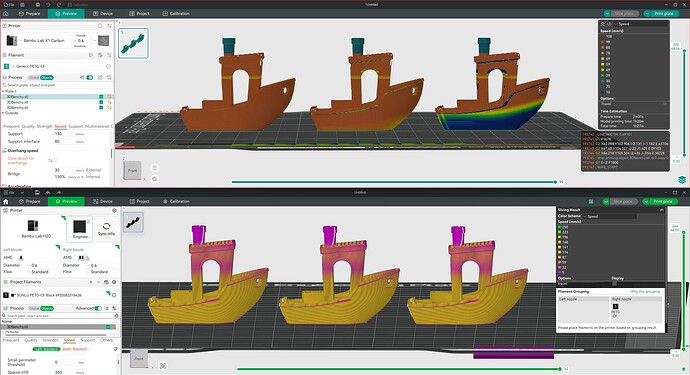690x375 pixels.
Task: Open the search settings gear in the bottom window
Action: (x=116, y=316)
